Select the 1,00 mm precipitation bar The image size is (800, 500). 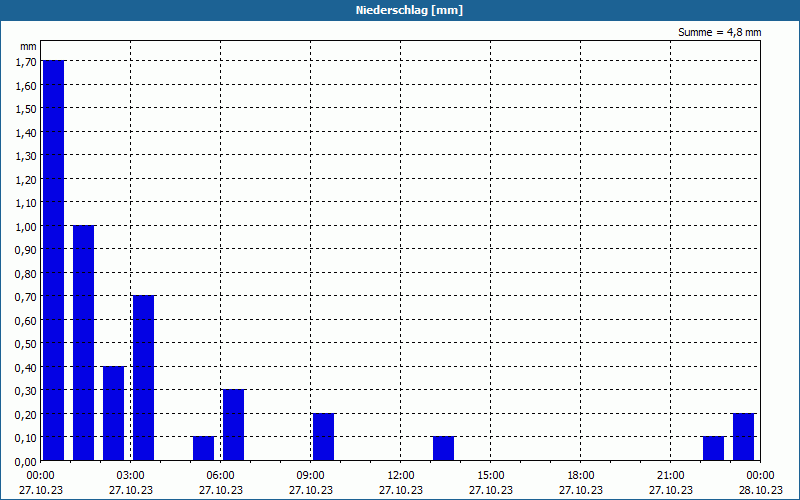[84, 343]
